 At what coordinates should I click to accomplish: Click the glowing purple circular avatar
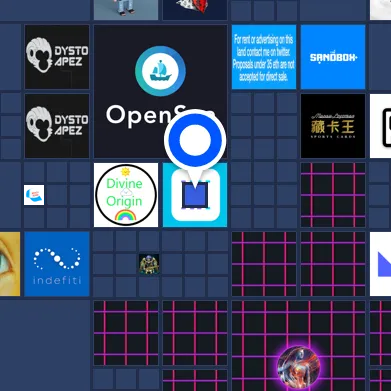coord(298,367)
